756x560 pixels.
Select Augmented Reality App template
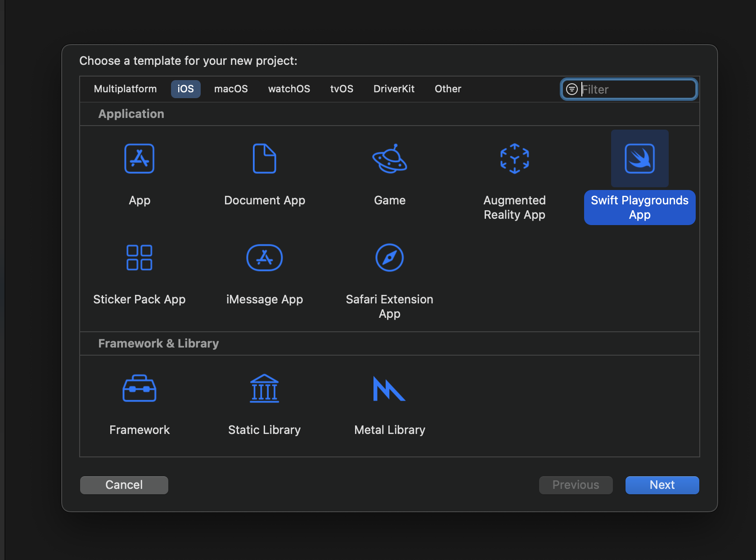coord(514,159)
